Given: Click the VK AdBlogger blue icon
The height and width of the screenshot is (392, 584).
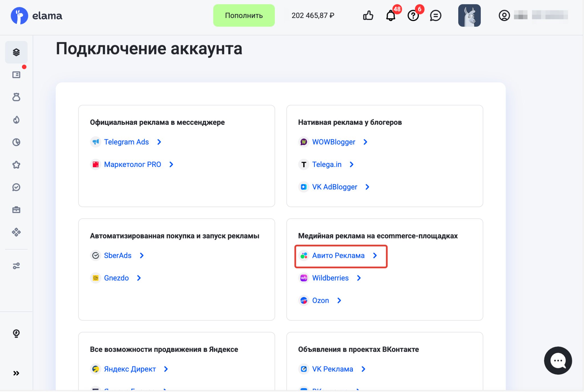Looking at the screenshot, I should [304, 187].
